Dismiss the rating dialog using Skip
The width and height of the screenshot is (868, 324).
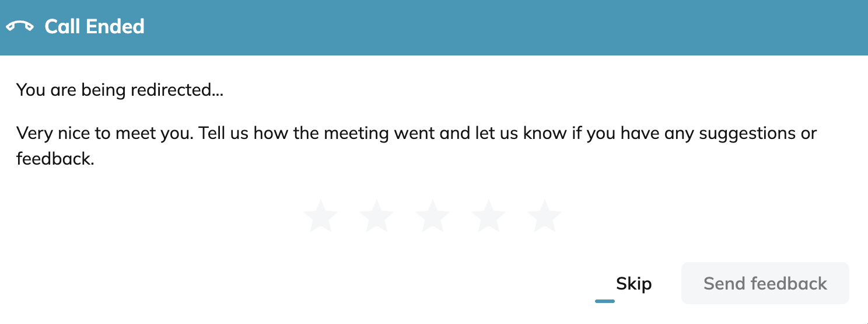pos(633,284)
